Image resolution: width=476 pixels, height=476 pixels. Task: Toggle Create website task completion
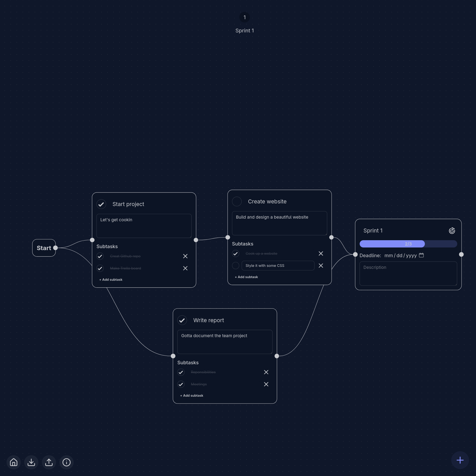click(237, 202)
